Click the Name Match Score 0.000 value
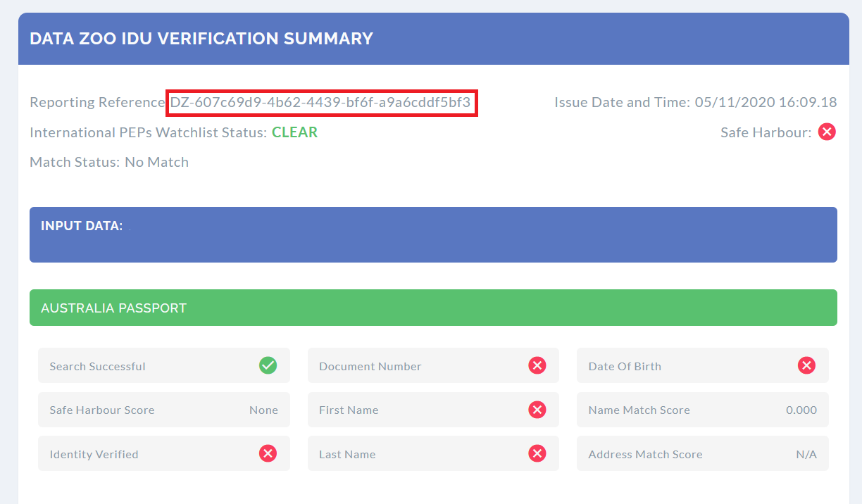This screenshot has width=862, height=504. coord(801,410)
